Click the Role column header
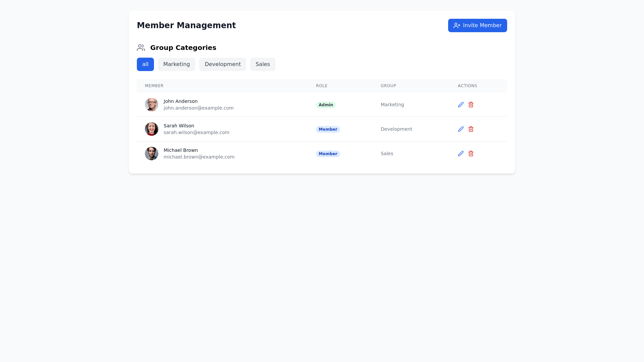 (321, 86)
